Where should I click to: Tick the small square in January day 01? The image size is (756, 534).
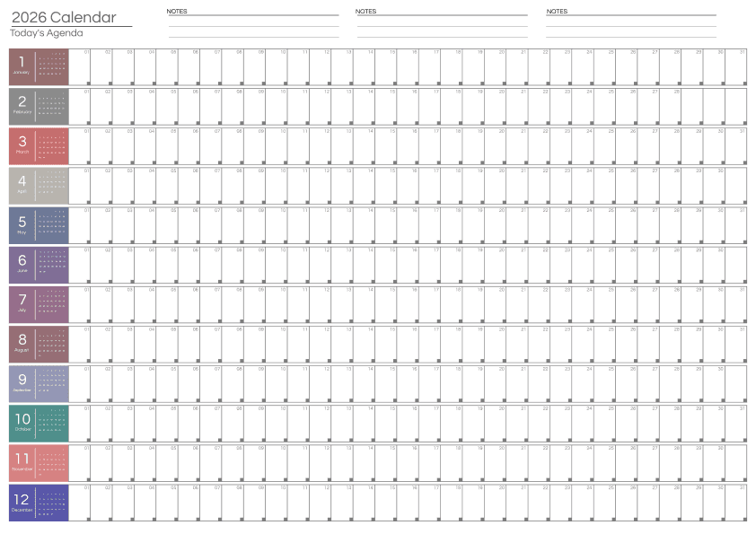pyautogui.click(x=89, y=83)
